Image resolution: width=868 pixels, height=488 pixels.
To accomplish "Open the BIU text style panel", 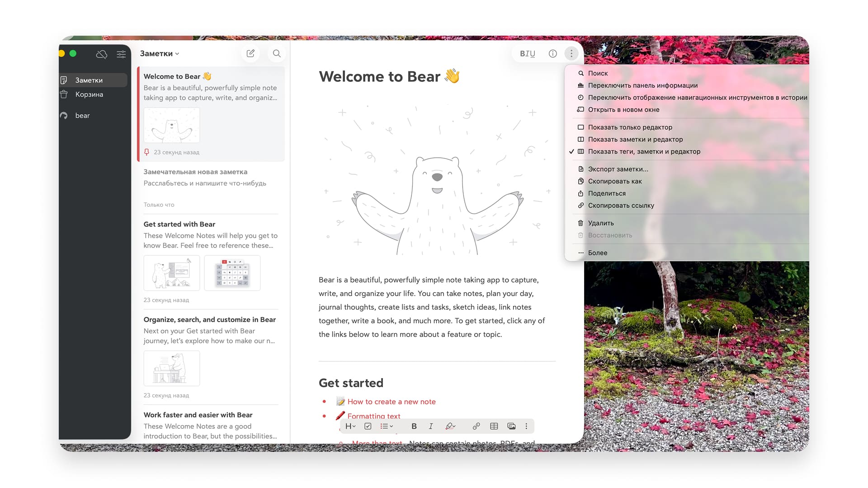I will (x=528, y=53).
